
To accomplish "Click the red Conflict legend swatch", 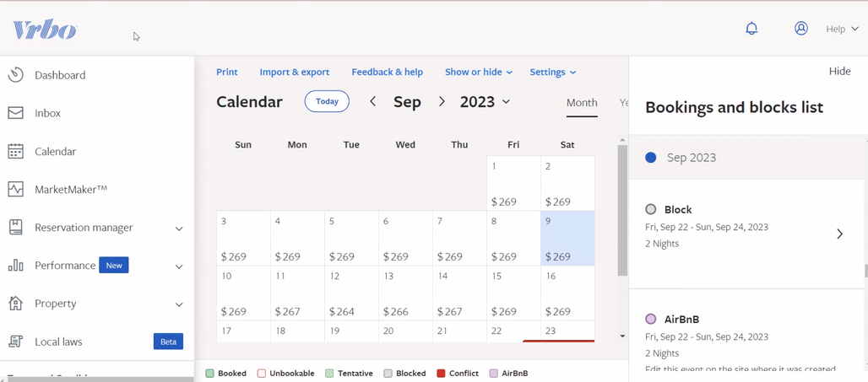I will coord(441,373).
